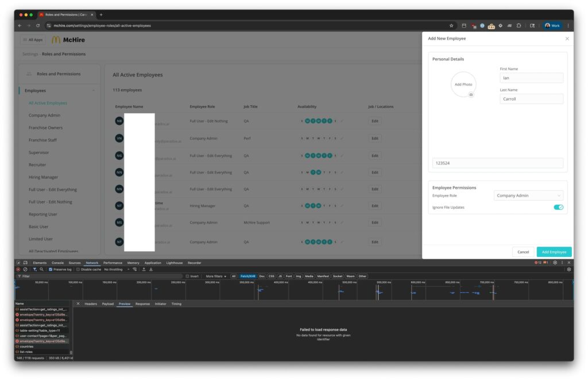Image resolution: width=588 pixels, height=380 pixels.
Task: Click the Add Employee button
Action: [554, 252]
